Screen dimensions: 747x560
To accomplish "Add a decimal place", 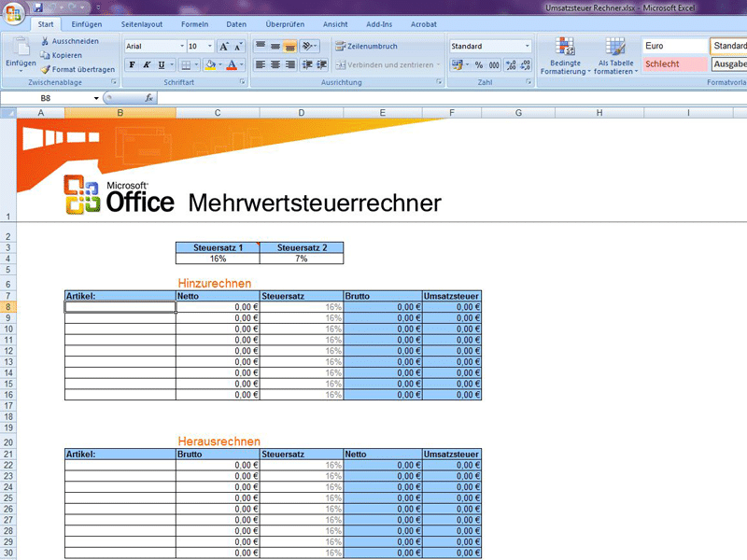I will coord(511,64).
